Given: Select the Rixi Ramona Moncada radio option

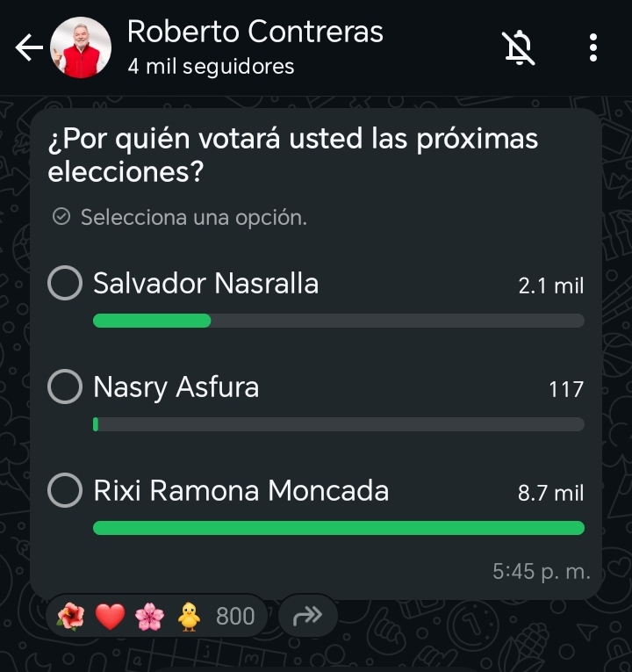Looking at the screenshot, I should click(x=65, y=491).
